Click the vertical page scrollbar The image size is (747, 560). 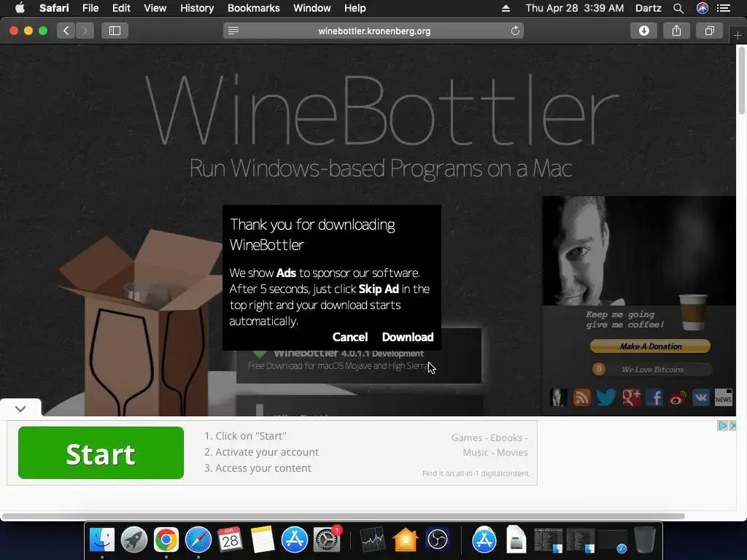(741, 81)
